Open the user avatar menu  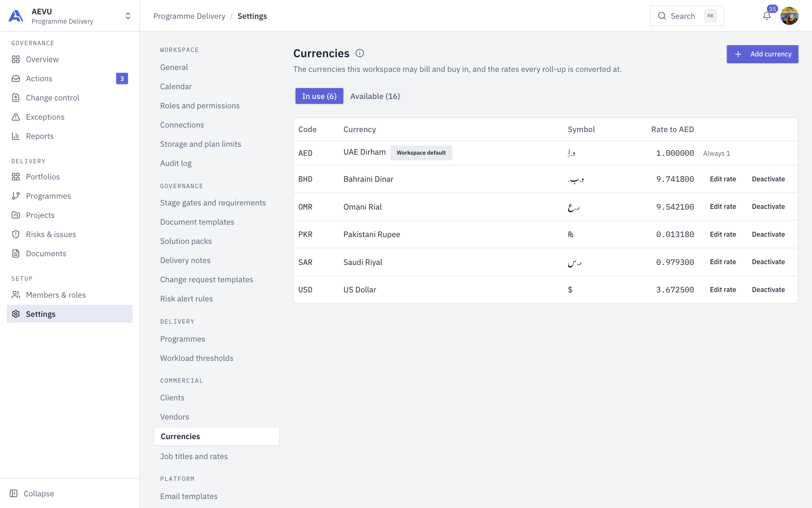coord(789,16)
